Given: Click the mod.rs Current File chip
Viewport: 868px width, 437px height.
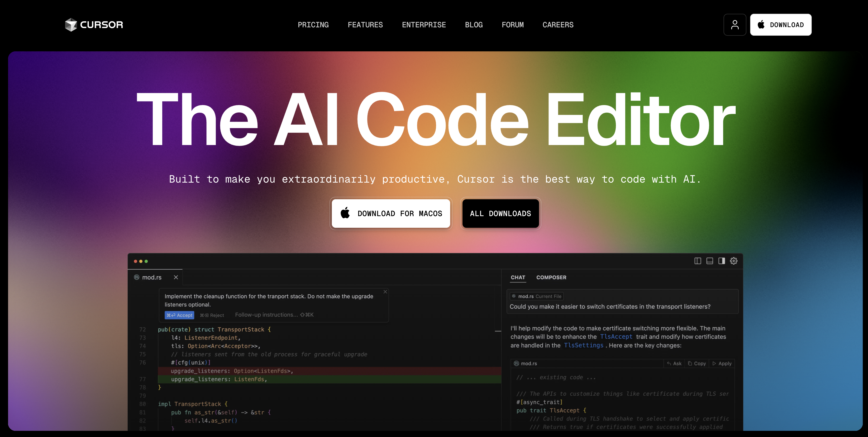Looking at the screenshot, I should pos(536,296).
